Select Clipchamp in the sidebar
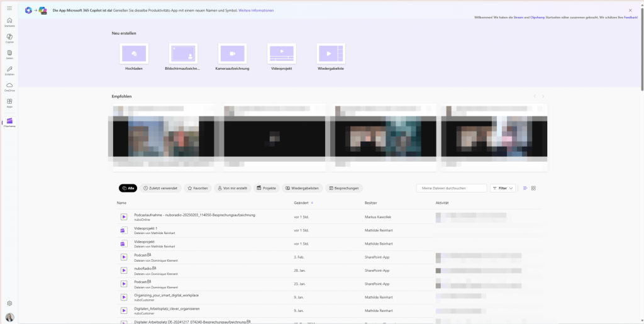The image size is (644, 324). tap(9, 123)
